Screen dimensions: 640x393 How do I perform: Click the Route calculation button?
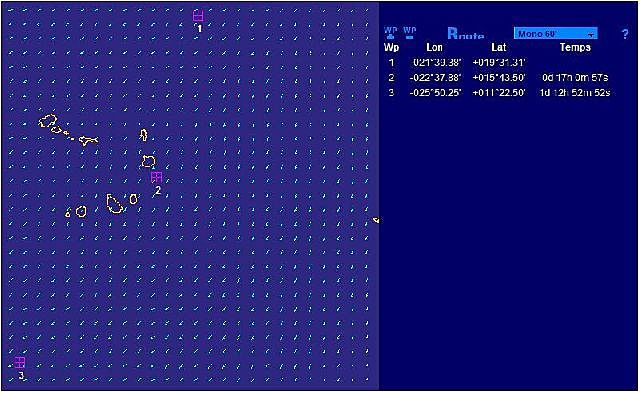[465, 34]
